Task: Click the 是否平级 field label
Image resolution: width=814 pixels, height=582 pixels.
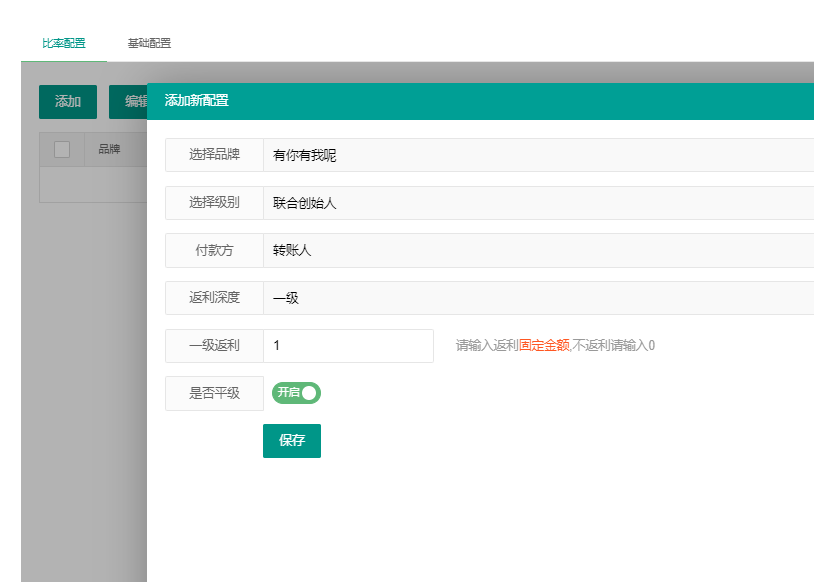Action: coord(214,393)
